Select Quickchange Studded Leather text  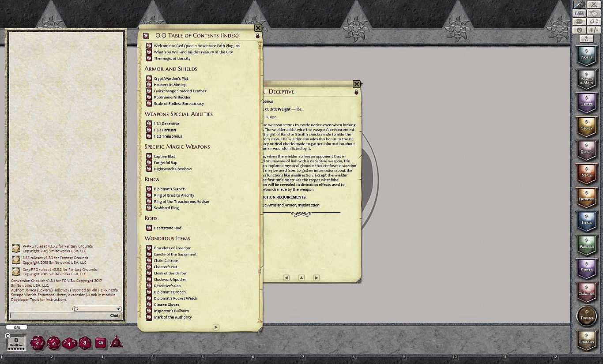coord(180,91)
